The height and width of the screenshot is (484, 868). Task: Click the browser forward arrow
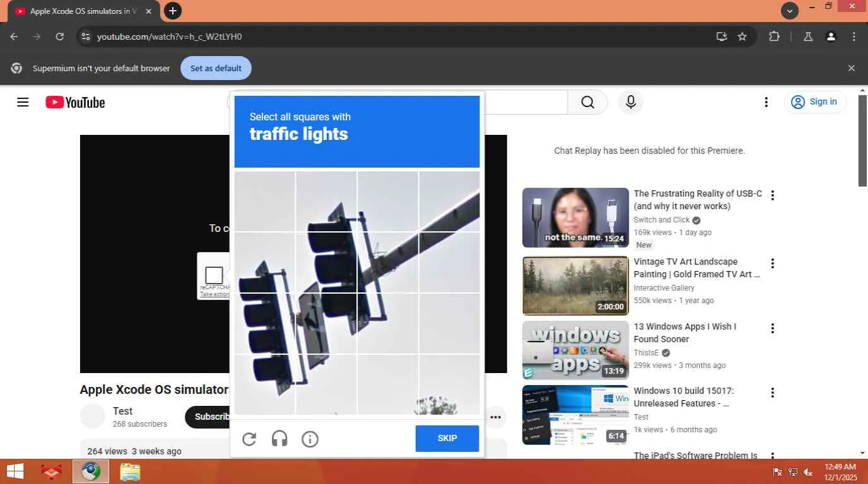[x=37, y=37]
